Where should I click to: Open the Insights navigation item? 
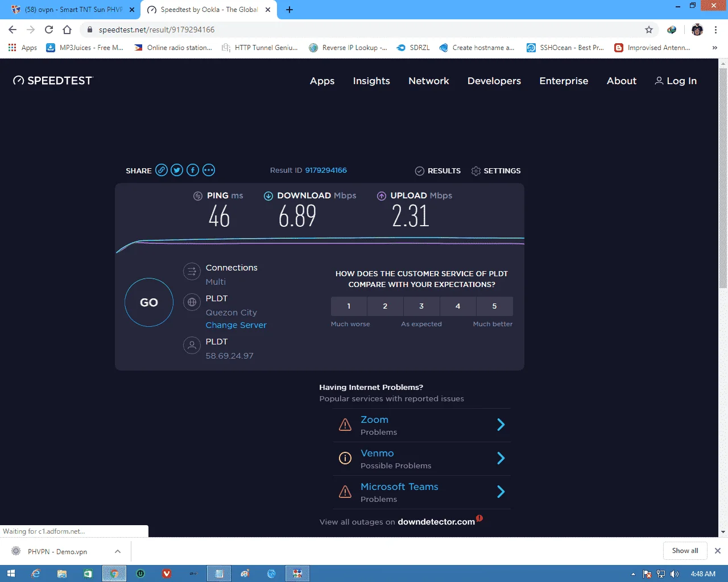point(371,81)
